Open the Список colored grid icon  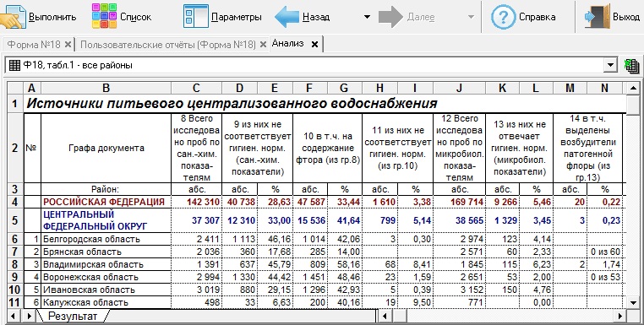point(104,16)
